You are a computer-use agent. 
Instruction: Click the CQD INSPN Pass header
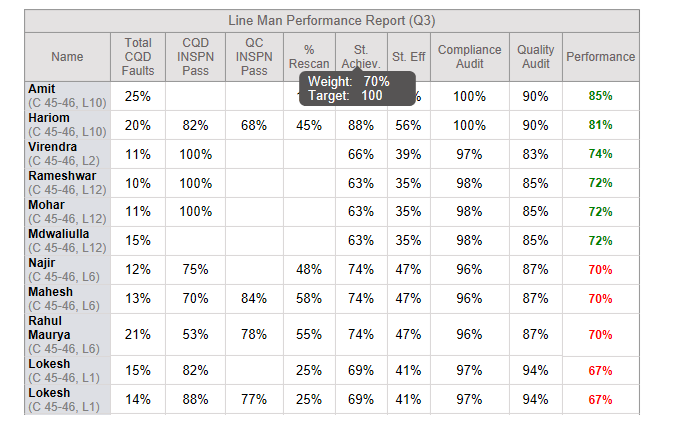[195, 57]
